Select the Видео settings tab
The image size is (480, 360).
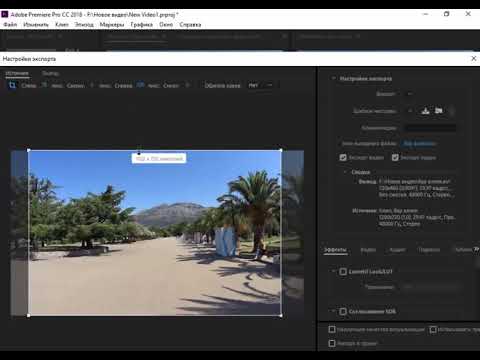point(368,250)
